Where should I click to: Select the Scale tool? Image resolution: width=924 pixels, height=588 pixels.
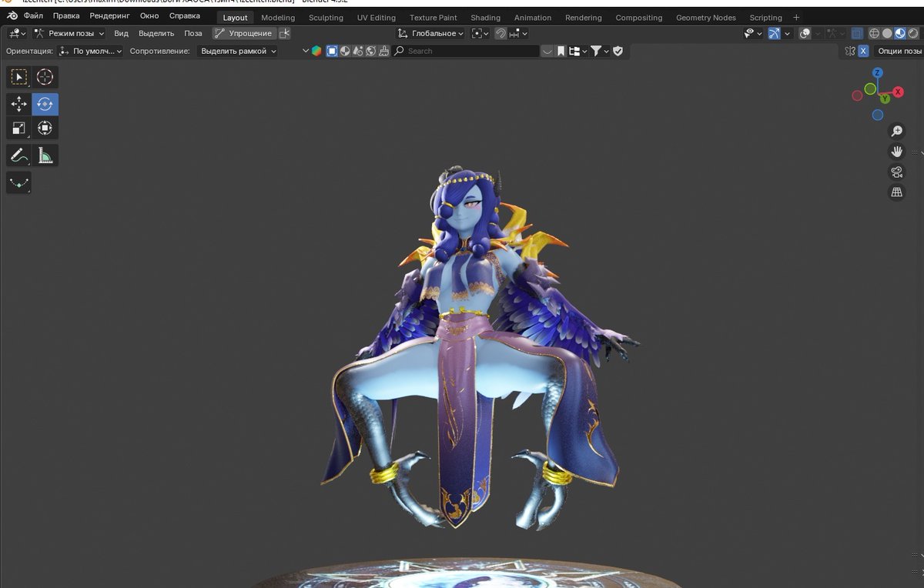click(x=19, y=128)
